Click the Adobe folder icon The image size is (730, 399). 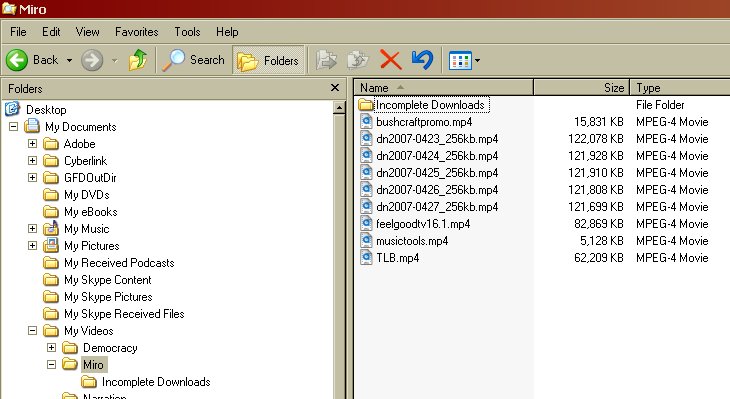(x=51, y=144)
